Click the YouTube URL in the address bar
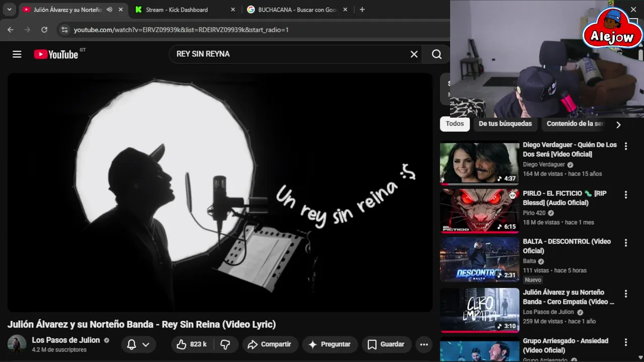This screenshot has width=644, height=362. (181, 30)
